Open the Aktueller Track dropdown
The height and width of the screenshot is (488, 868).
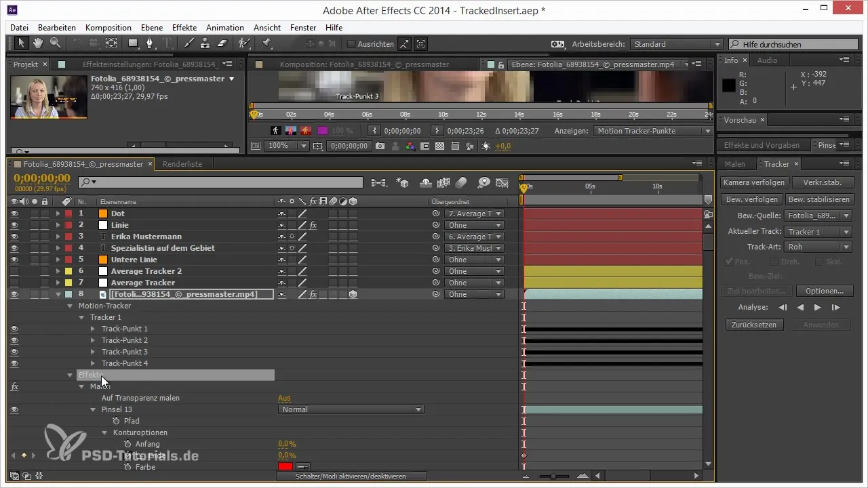click(818, 231)
